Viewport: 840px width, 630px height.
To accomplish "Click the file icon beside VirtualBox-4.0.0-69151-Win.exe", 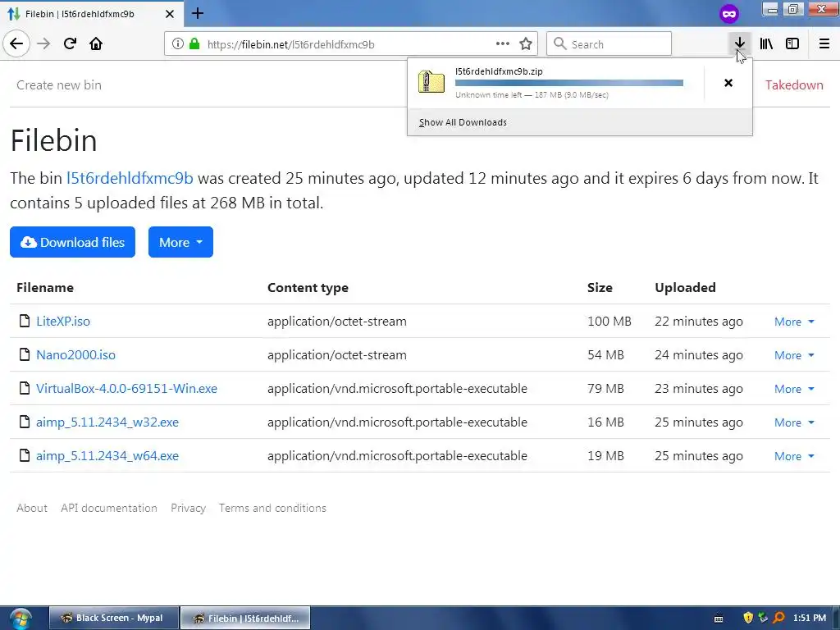I will [x=24, y=388].
